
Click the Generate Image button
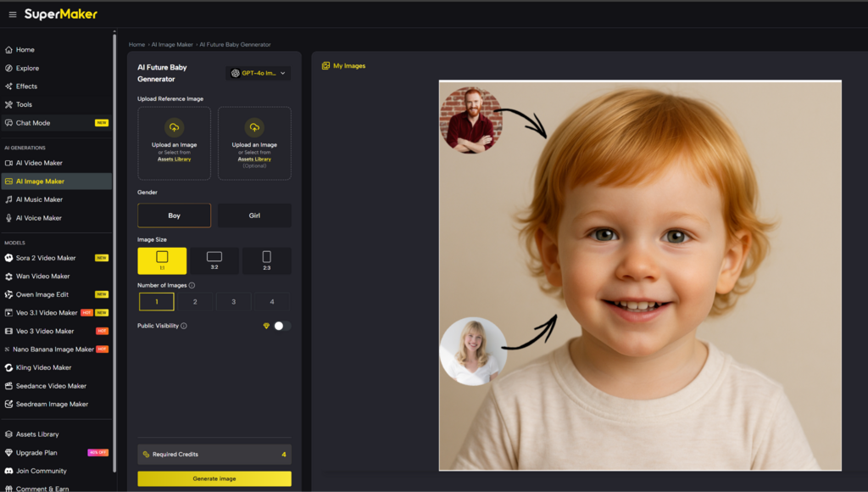pos(214,478)
